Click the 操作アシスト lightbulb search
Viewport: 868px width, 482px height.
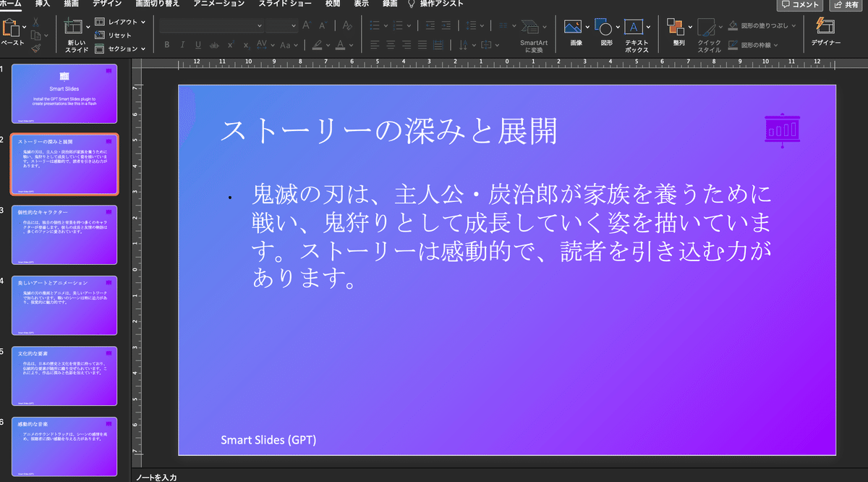click(435, 4)
